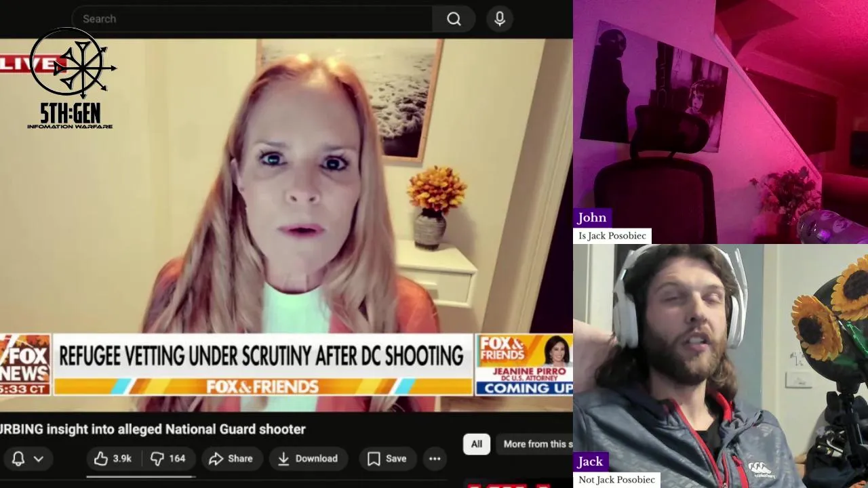Viewport: 868px width, 488px height.
Task: Dislike the video showing 164
Action: pyautogui.click(x=167, y=459)
